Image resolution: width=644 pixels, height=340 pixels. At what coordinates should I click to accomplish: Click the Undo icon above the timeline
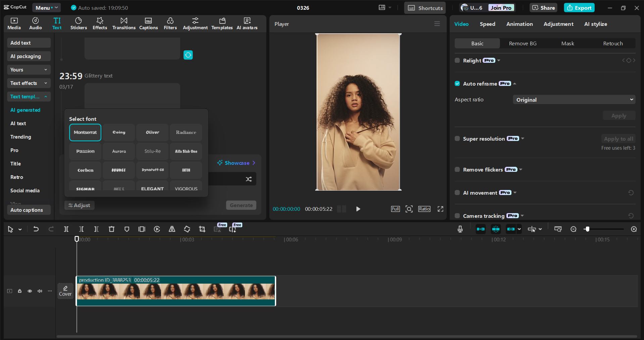[x=36, y=229]
